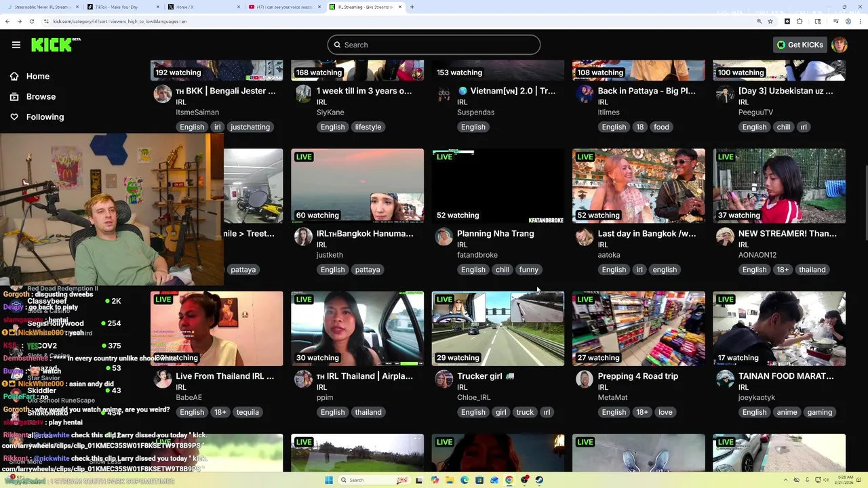
Task: Open AONAON12 channel avatar
Action: click(725, 237)
